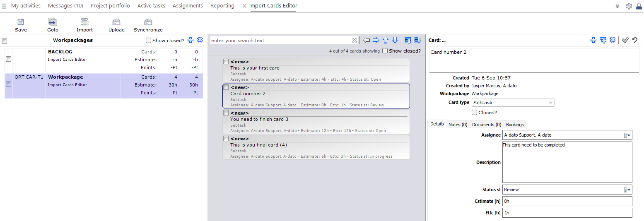Click the JIRA Synchronize icon
Screen dimensions: 644x221
point(148,22)
